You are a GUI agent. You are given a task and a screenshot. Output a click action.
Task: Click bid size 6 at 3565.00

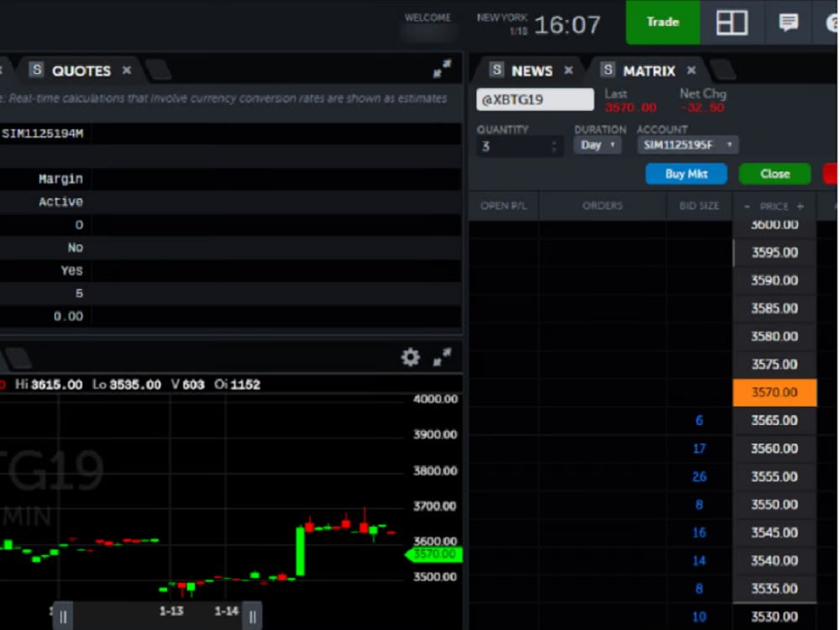699,421
